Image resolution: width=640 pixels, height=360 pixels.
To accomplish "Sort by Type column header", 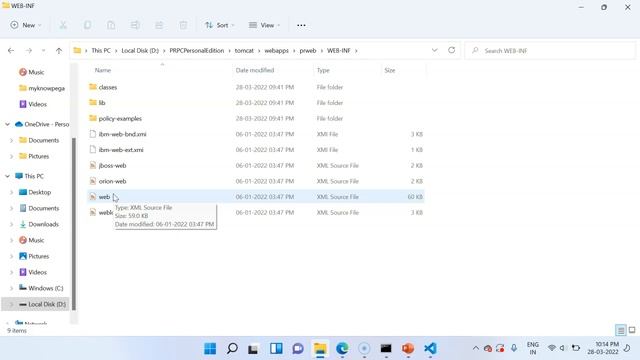I will pos(323,70).
